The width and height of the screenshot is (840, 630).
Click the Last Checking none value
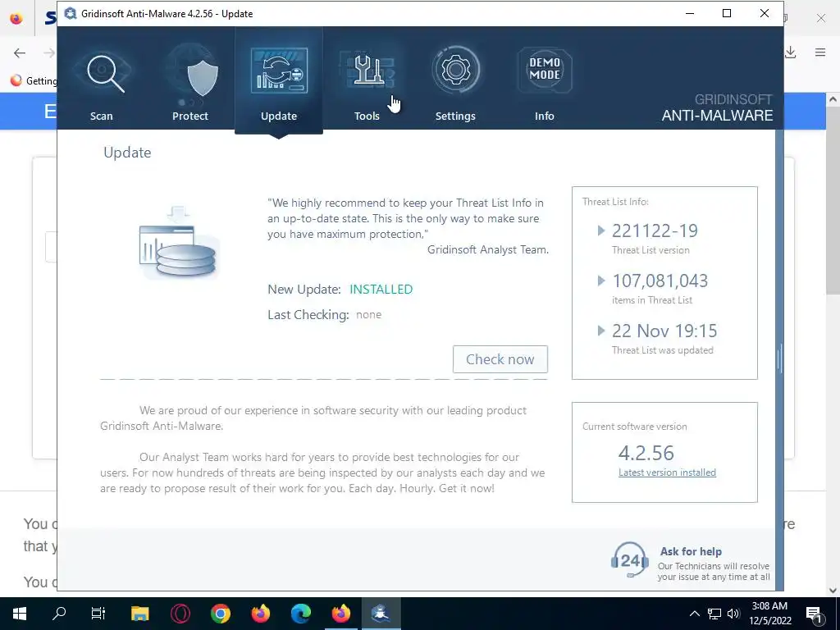[x=368, y=315]
